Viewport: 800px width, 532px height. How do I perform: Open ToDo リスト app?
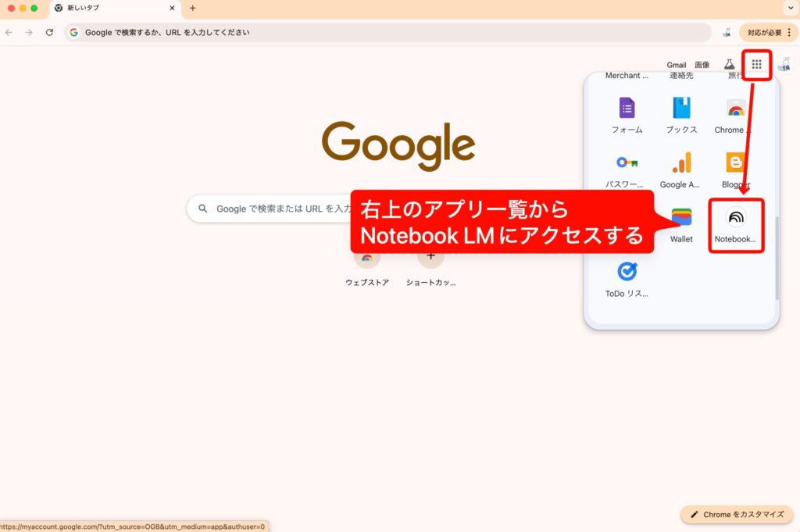pyautogui.click(x=627, y=277)
